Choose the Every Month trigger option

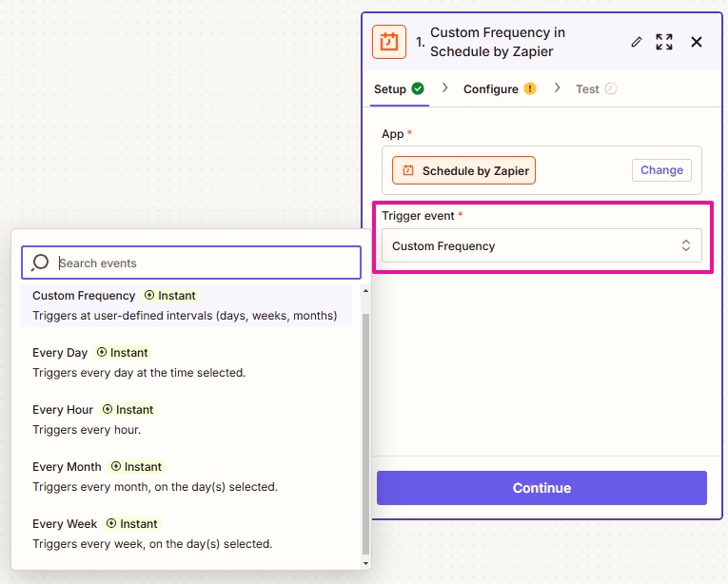[67, 467]
